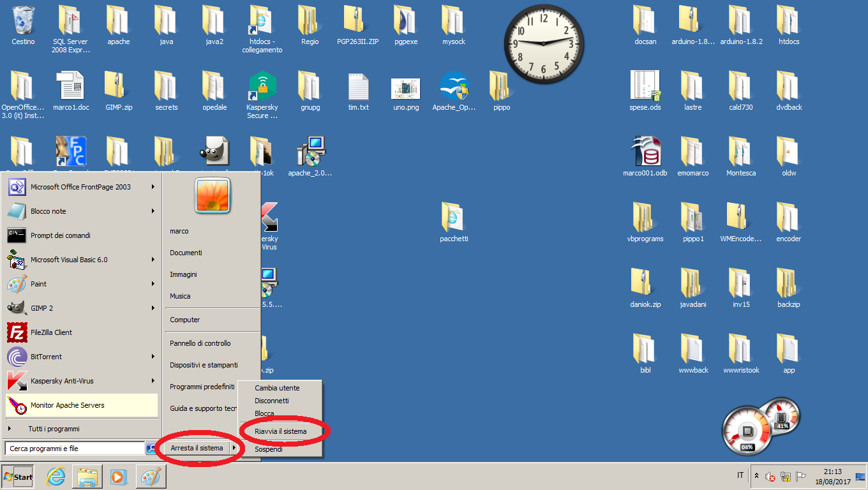The image size is (868, 490).
Task: Show hidden system tray icons
Action: [x=756, y=476]
